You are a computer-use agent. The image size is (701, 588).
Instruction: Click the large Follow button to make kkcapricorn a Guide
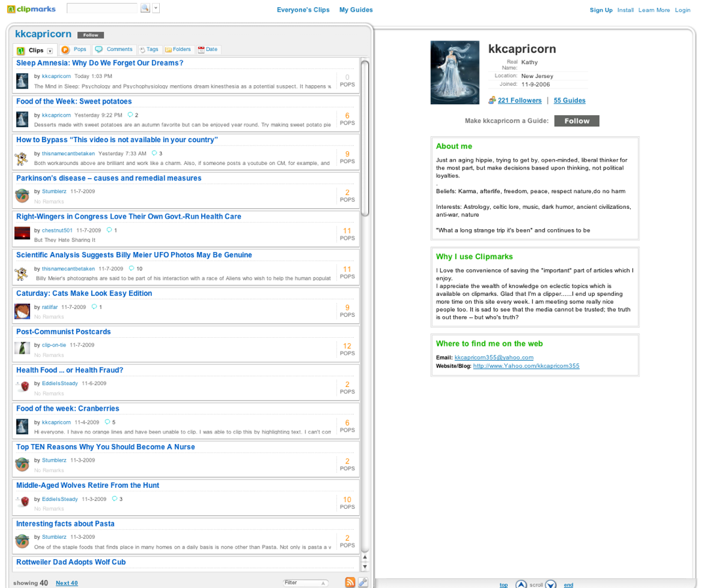577,120
